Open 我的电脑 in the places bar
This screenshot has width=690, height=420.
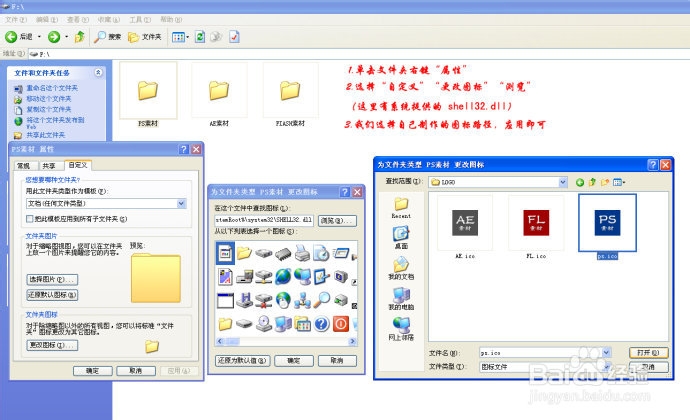pos(401,299)
